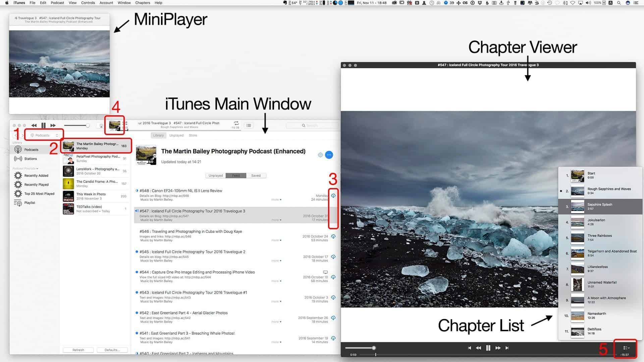Viewport: 644px width, 362px height.
Task: Toggle play/pause in Chapter Viewer
Action: [488, 348]
